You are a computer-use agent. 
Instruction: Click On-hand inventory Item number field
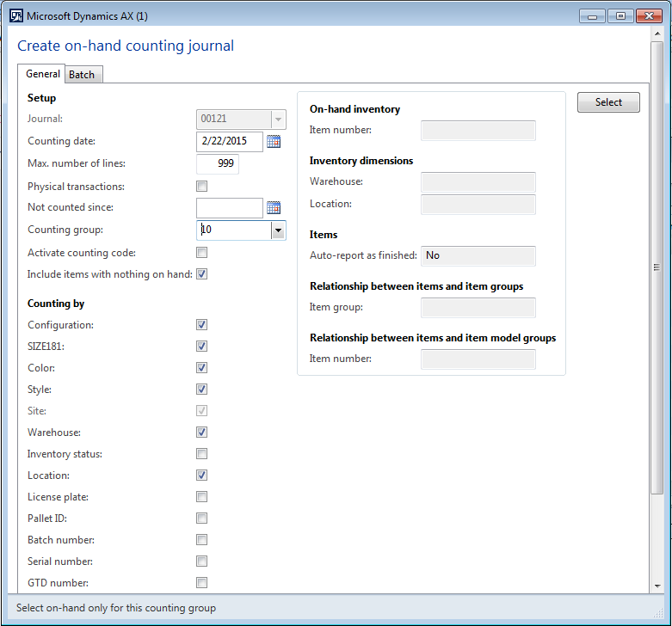(478, 131)
